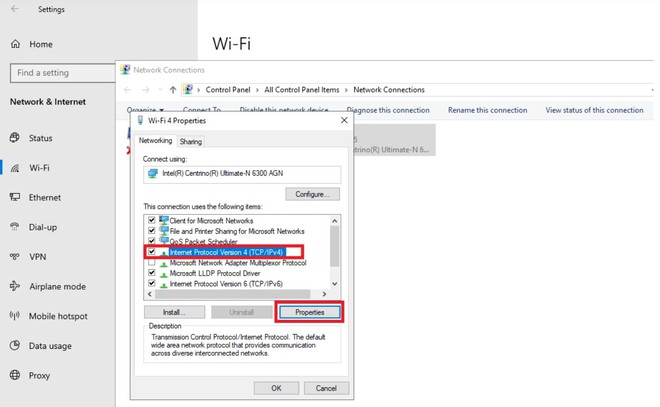Focus the Find a setting search box
The height and width of the screenshot is (407, 660).
pyautogui.click(x=62, y=73)
